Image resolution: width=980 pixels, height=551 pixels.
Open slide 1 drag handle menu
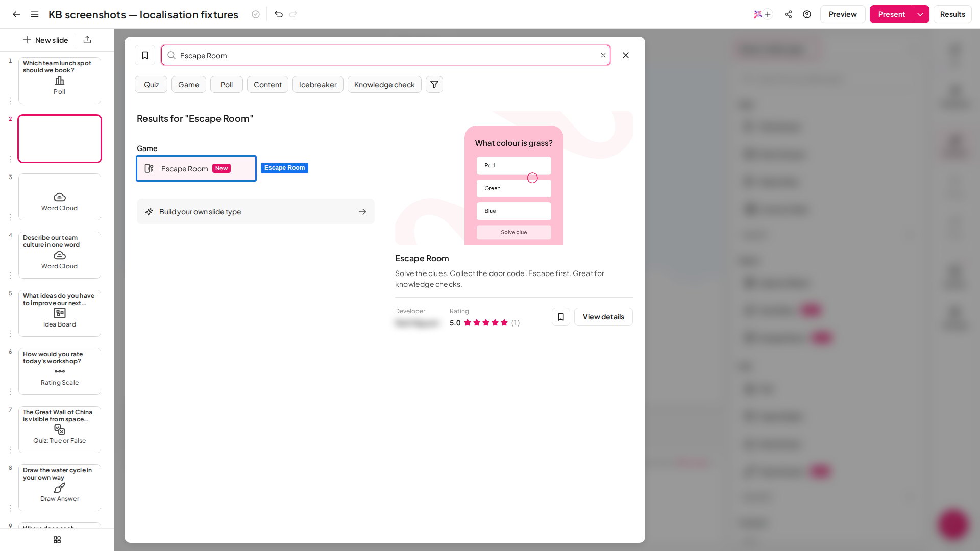(x=10, y=101)
